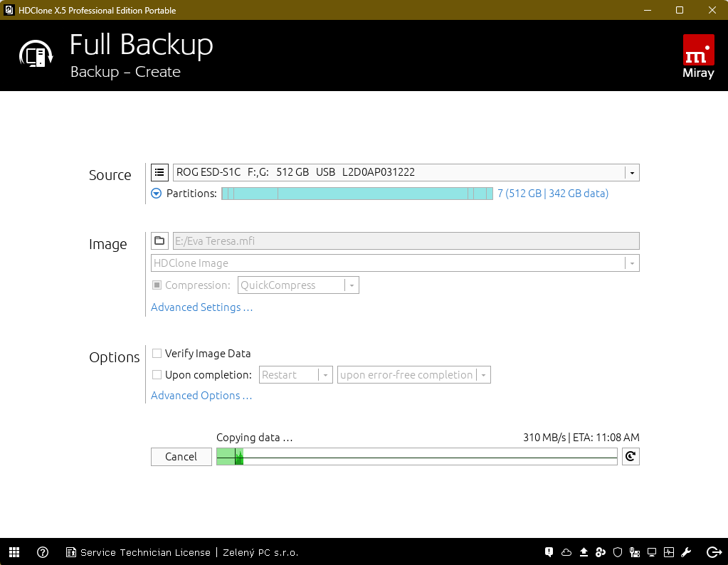Open the source drive list icon

click(x=159, y=173)
